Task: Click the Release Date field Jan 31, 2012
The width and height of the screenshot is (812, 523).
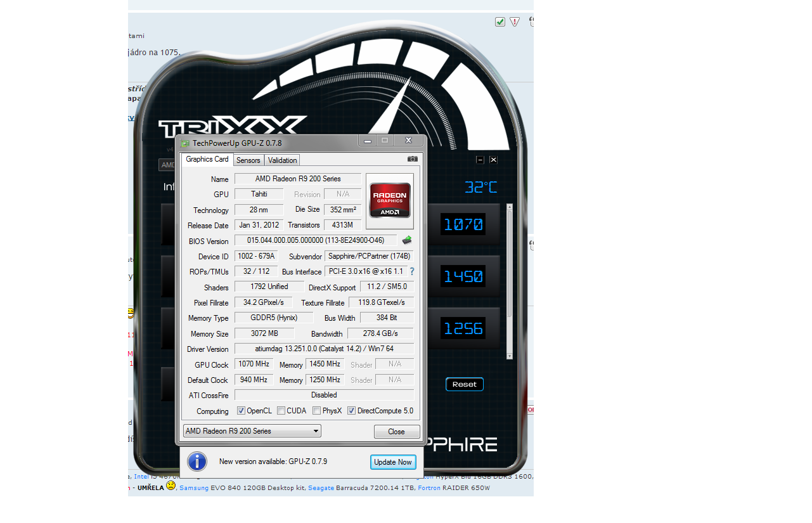Action: (259, 225)
